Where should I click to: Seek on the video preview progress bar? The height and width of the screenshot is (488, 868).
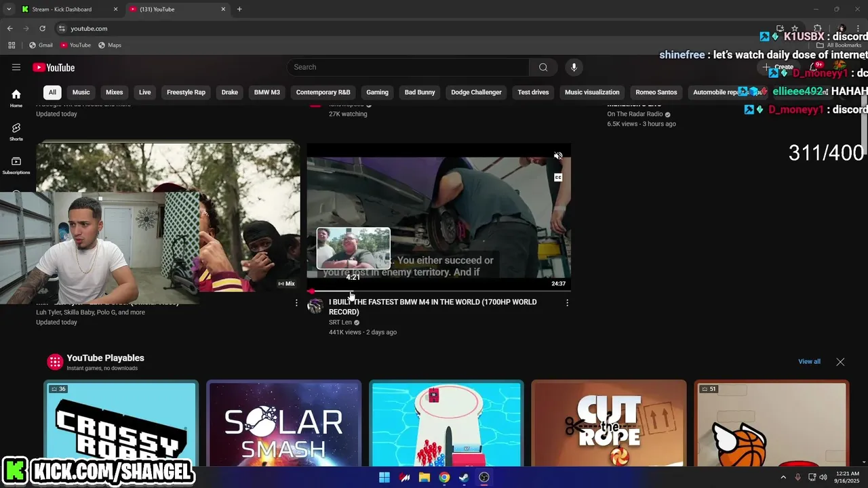[439, 291]
